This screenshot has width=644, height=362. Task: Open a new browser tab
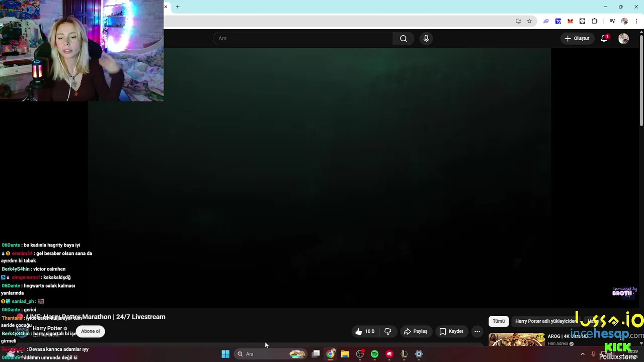point(178,7)
